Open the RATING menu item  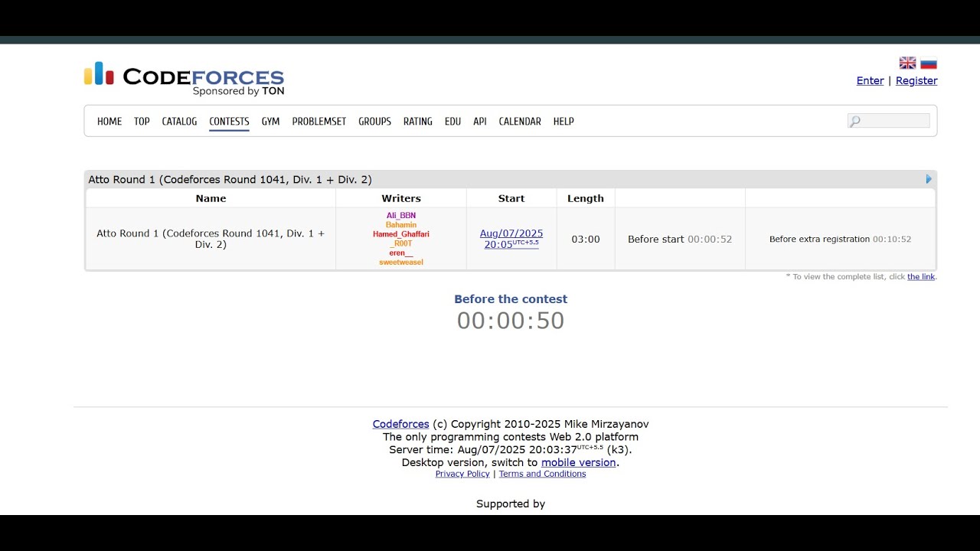[418, 122]
